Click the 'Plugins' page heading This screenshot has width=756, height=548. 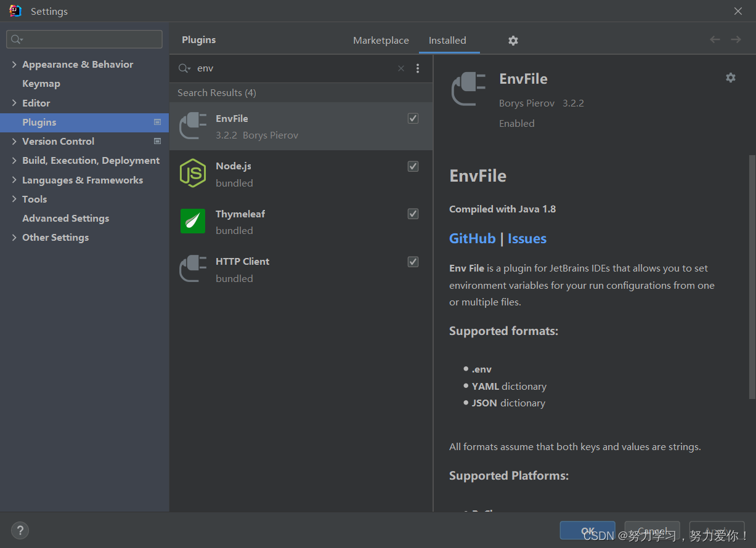pyautogui.click(x=199, y=39)
